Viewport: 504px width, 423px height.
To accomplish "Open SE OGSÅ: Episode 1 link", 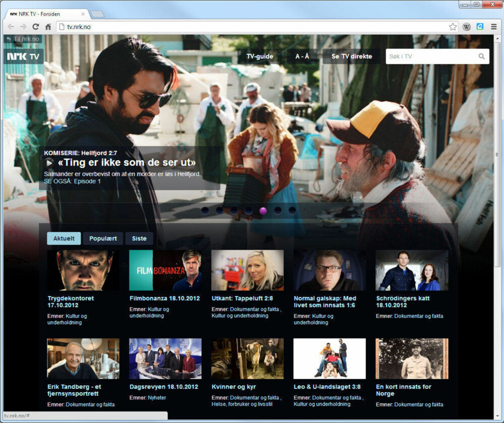I will (x=72, y=181).
